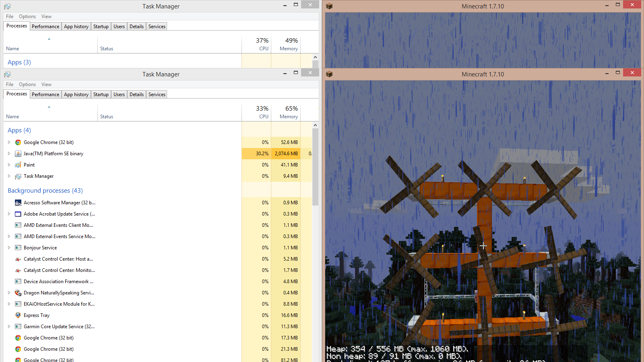
Task: Click the Device Association Framework process icon
Action: pyautogui.click(x=18, y=282)
